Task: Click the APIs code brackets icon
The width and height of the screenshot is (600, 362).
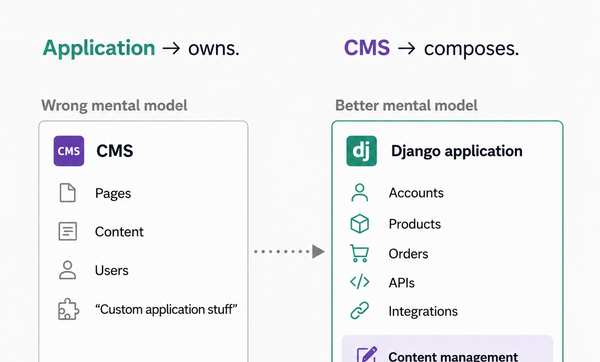Action: [x=360, y=282]
